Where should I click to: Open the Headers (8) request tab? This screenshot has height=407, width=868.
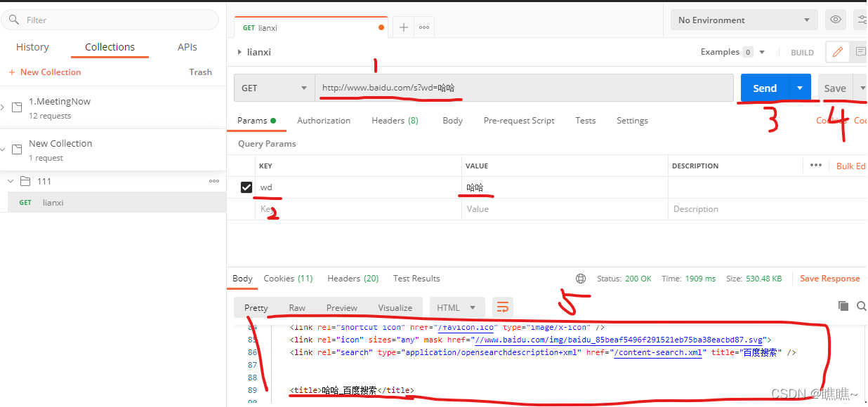[395, 121]
